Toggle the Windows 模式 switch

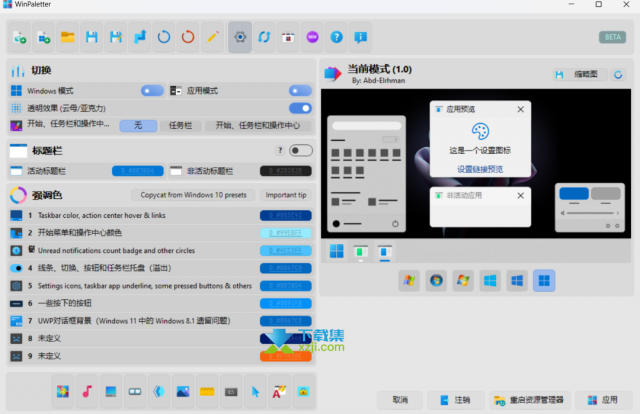[x=152, y=91]
